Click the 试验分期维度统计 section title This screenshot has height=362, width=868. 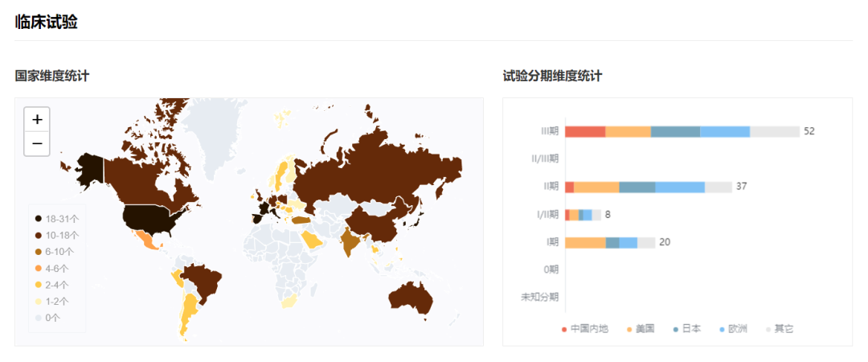click(x=552, y=76)
